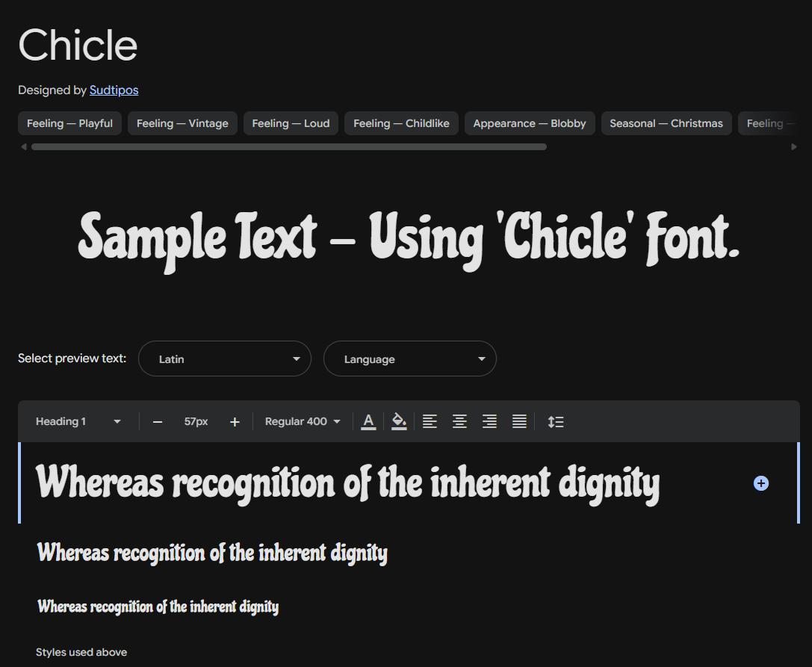Image resolution: width=812 pixels, height=667 pixels.
Task: Select the Appearance — Blobby tag
Action: [x=529, y=123]
